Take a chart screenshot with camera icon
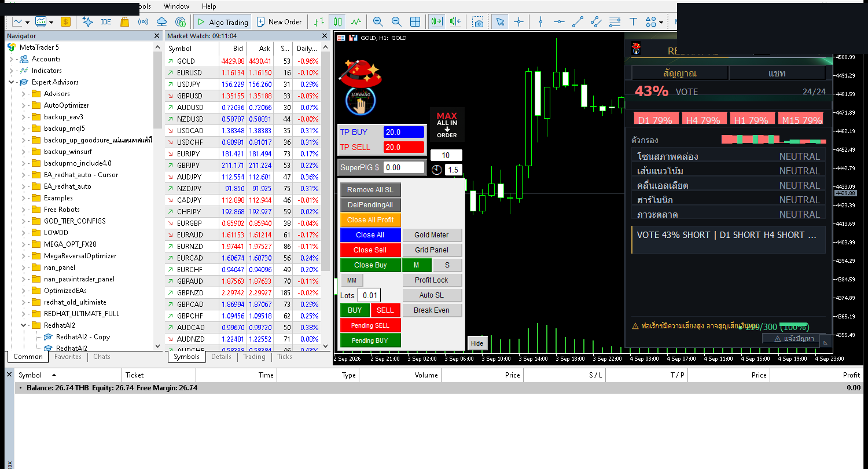868x469 pixels. 478,22
